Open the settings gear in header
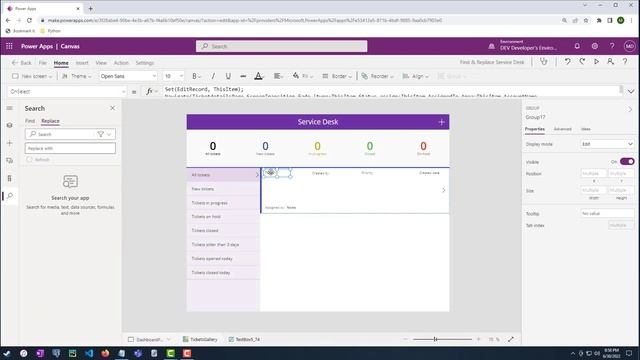Viewport: 640px width, 360px height. (595, 46)
